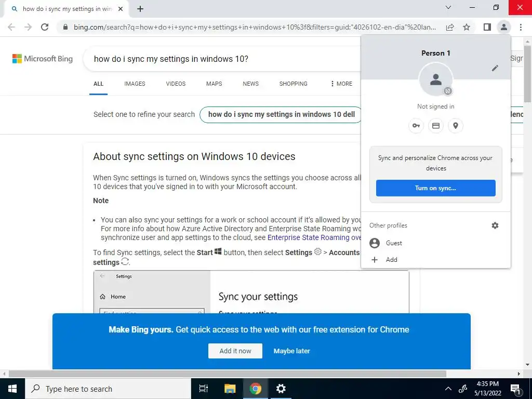Click the Chrome taskbar icon

(256, 389)
